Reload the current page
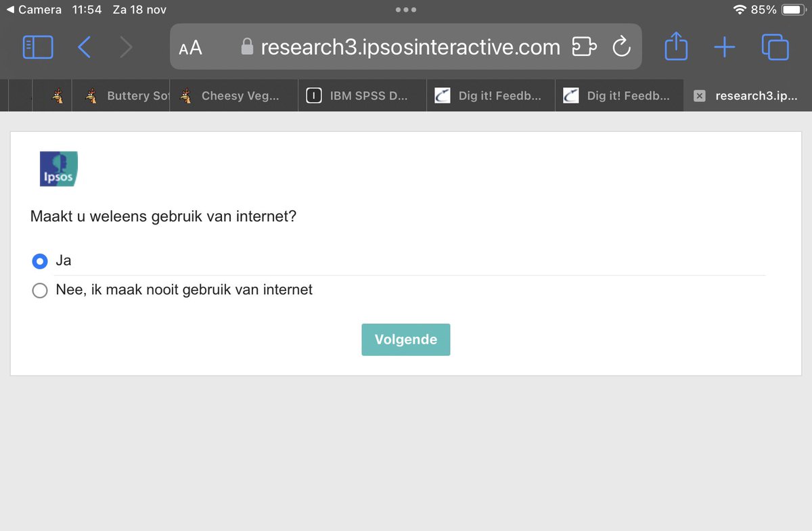The width and height of the screenshot is (812, 531). 621,47
